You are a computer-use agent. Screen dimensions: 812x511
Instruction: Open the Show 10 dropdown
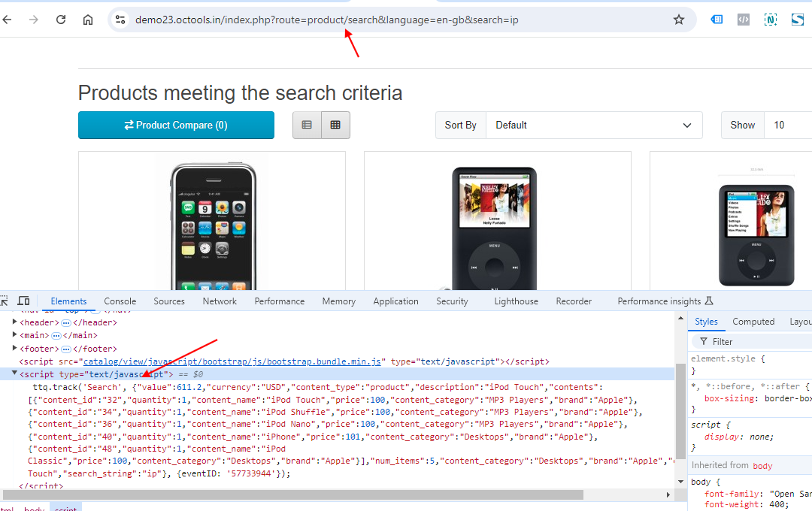coord(788,125)
